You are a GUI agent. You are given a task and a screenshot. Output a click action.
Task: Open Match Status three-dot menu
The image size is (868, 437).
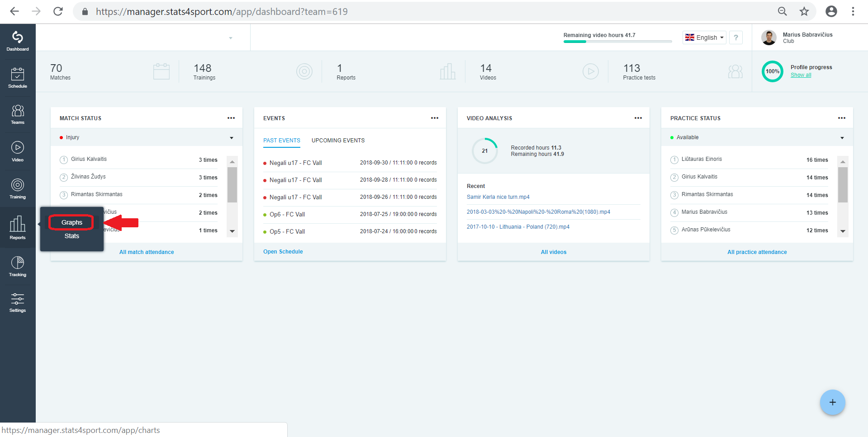231,118
